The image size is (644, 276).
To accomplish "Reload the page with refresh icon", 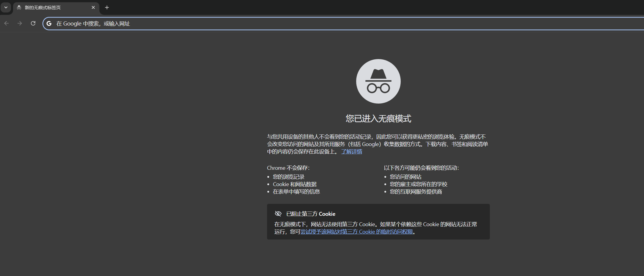I will 33,23.
